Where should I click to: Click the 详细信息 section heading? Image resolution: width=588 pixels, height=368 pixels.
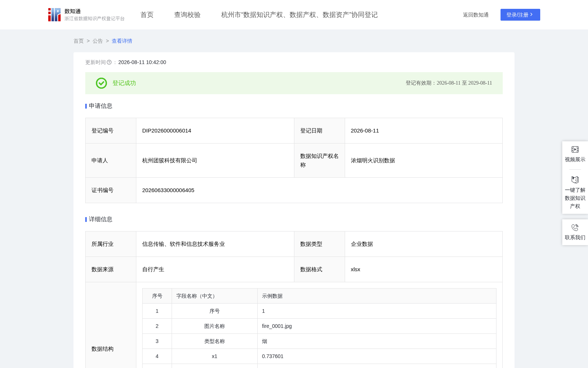[x=101, y=219]
